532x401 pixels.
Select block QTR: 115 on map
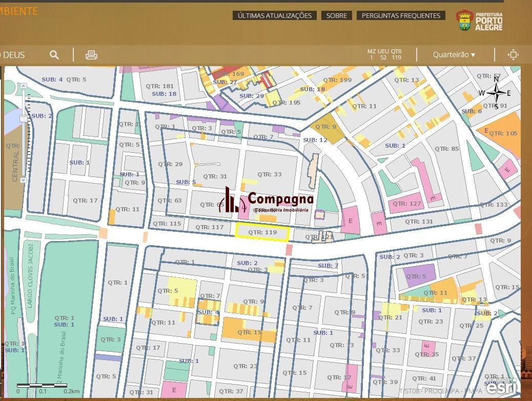coord(167,224)
